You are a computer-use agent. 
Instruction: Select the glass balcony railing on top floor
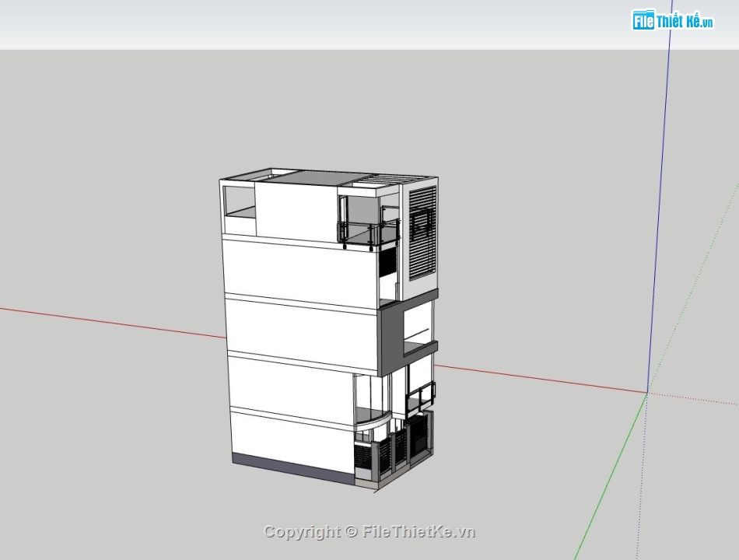click(369, 234)
